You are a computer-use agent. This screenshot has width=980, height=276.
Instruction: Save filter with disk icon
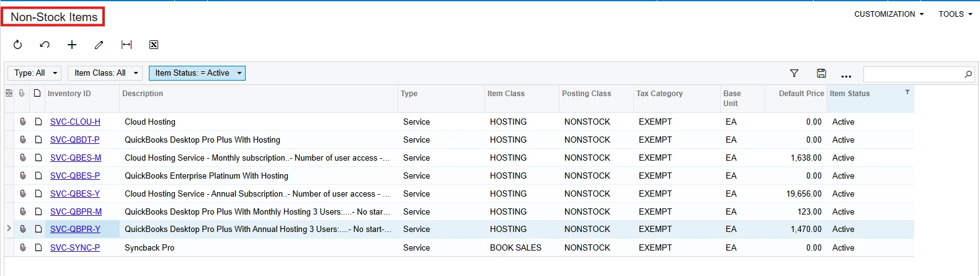(821, 73)
